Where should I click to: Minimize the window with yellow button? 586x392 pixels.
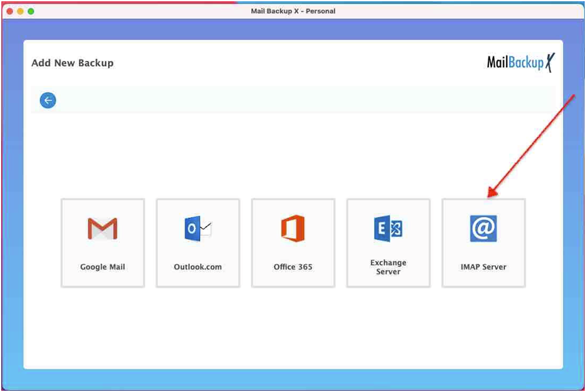[x=20, y=11]
